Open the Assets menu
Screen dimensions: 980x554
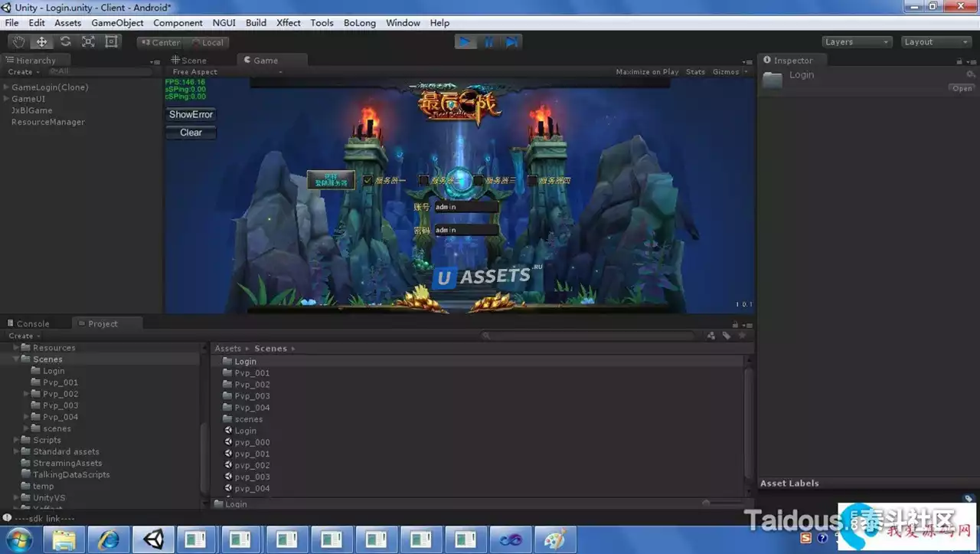(x=67, y=23)
